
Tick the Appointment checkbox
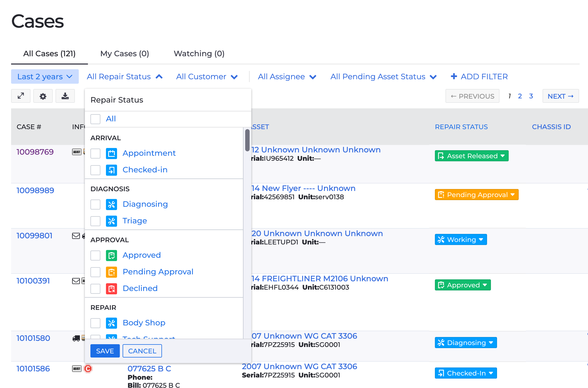pos(95,154)
